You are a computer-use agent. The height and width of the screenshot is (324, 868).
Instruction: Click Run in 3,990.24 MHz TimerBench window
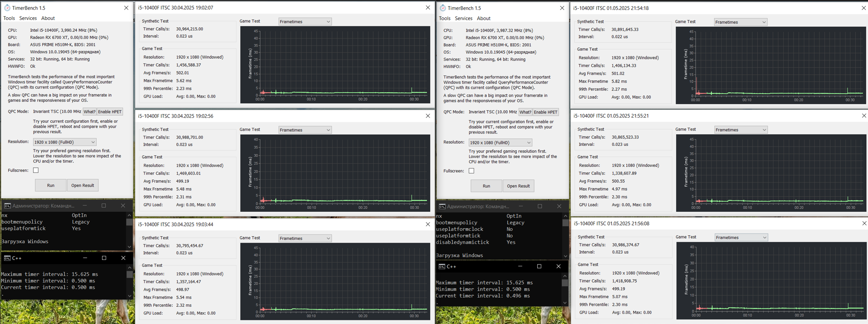point(51,185)
